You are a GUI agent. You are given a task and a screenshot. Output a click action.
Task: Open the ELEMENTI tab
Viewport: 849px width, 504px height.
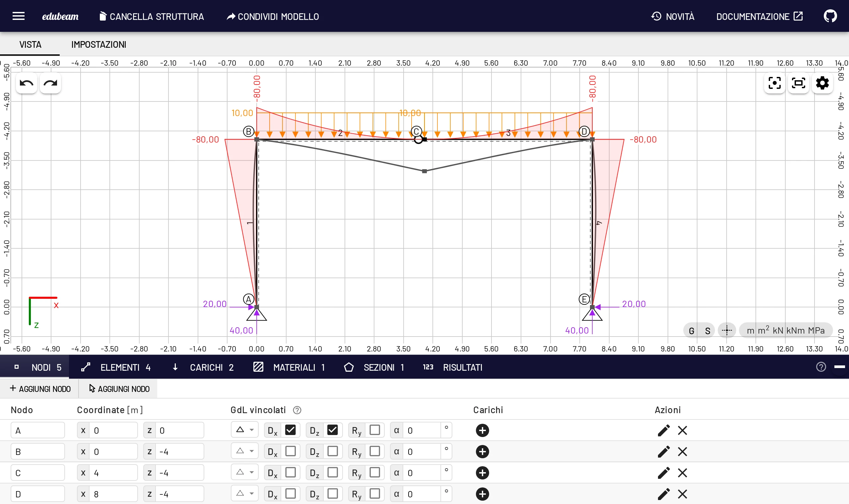[x=116, y=367]
